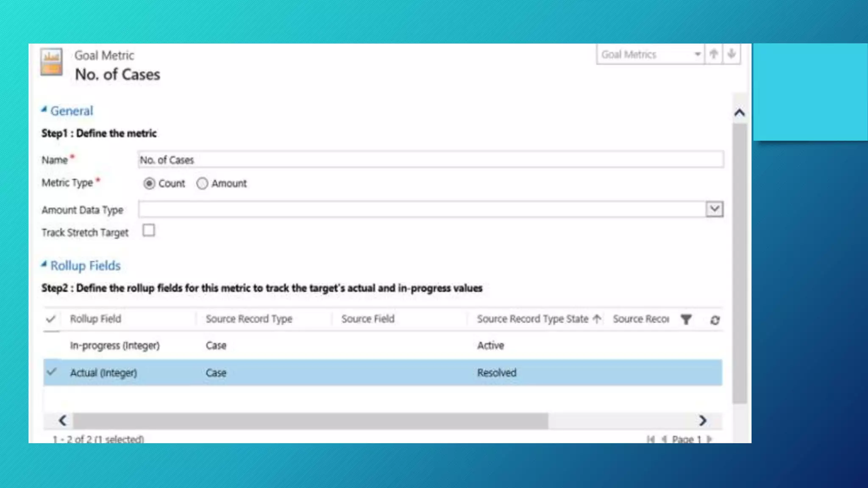Click the horizontal grid scrollbar
The image size is (868, 488).
coord(310,421)
